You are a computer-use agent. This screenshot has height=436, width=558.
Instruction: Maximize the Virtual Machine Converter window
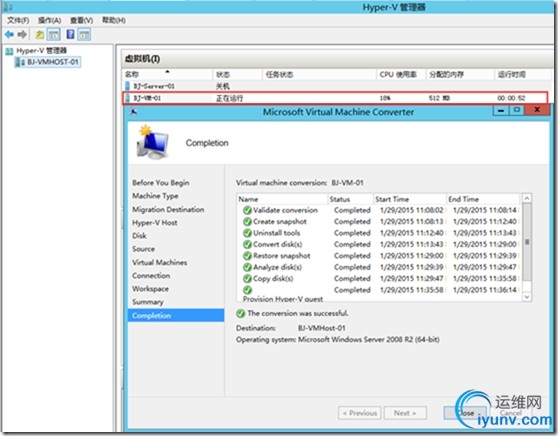[x=517, y=110]
